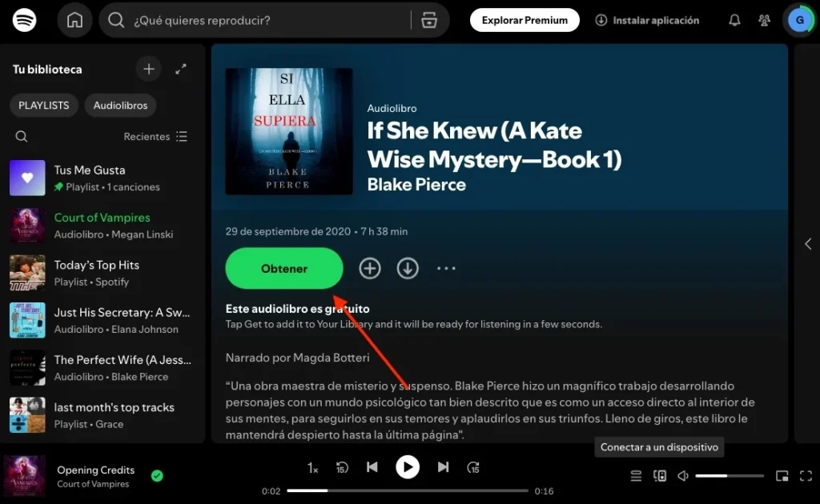Click the Play button in the player bar

coord(408,467)
